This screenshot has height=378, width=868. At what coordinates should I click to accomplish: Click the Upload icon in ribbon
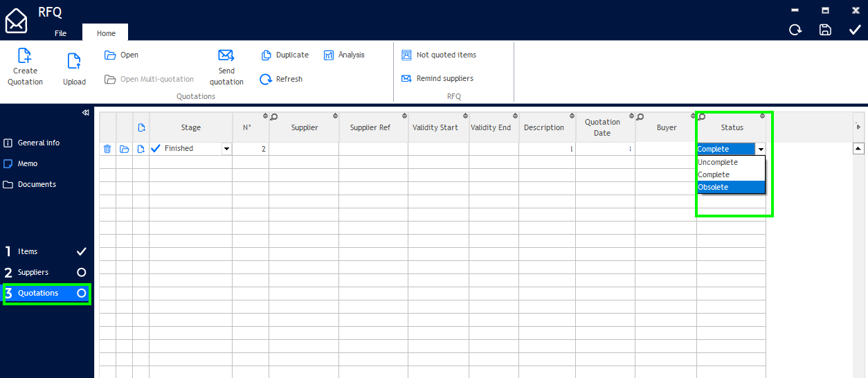coord(74,62)
